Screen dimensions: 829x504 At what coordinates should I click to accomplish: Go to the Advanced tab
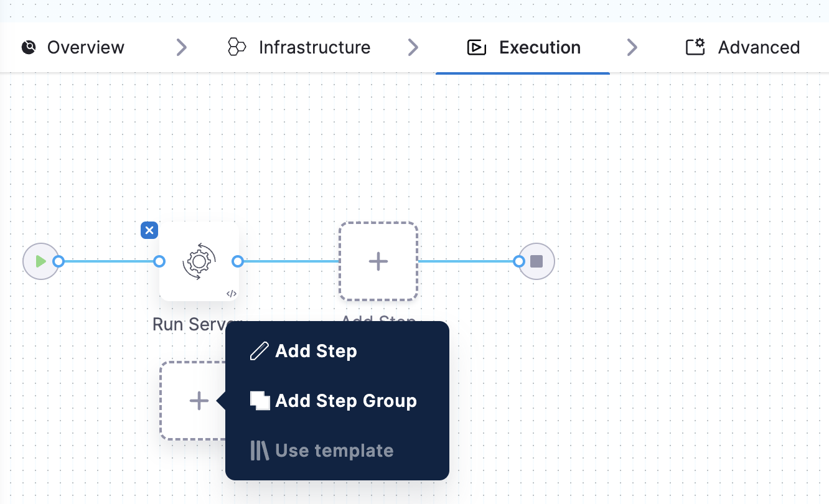pos(742,47)
